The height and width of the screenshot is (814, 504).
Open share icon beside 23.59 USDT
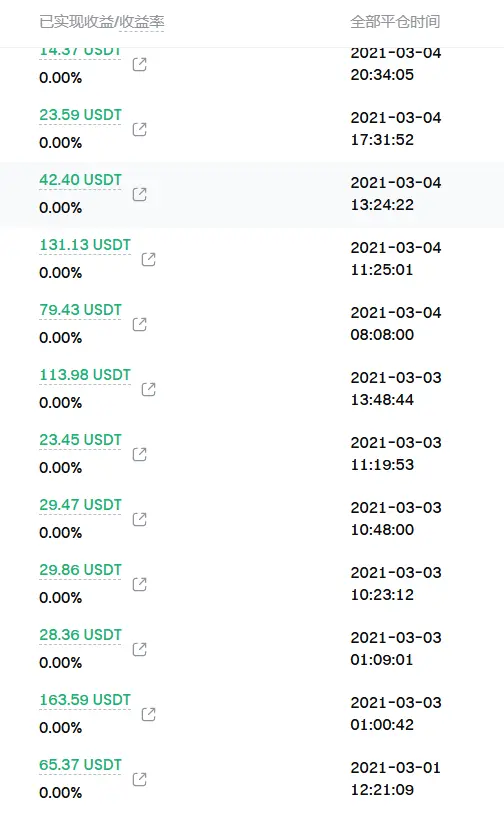pyautogui.click(x=140, y=129)
